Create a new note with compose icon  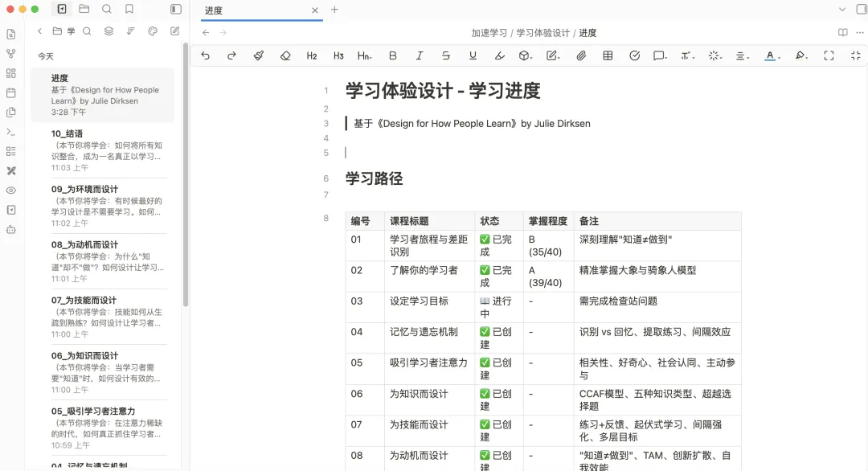[x=175, y=31]
